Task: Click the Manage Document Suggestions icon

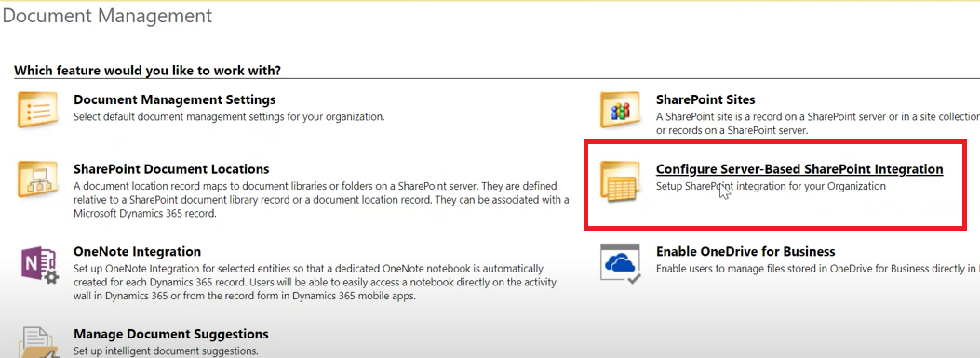Action: pos(39,342)
